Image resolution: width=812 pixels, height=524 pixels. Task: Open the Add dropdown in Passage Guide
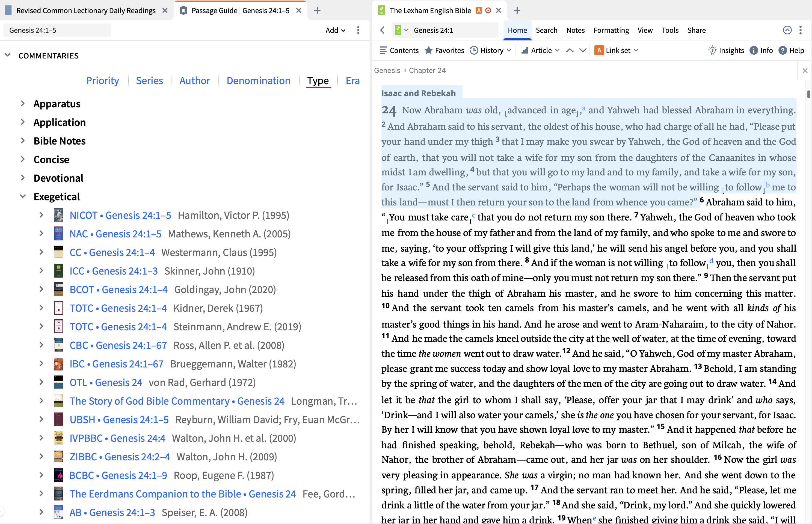pyautogui.click(x=335, y=30)
